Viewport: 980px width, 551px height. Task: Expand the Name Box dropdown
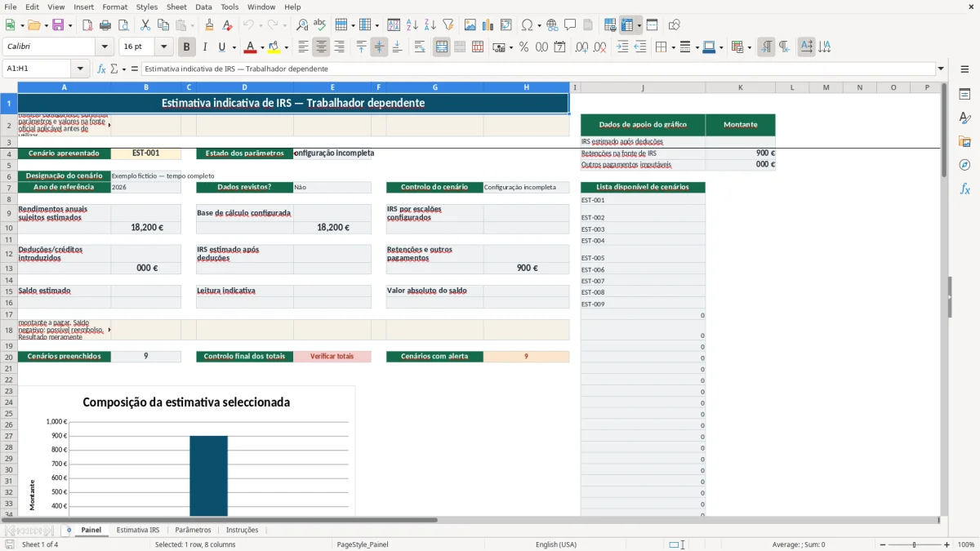(x=79, y=69)
